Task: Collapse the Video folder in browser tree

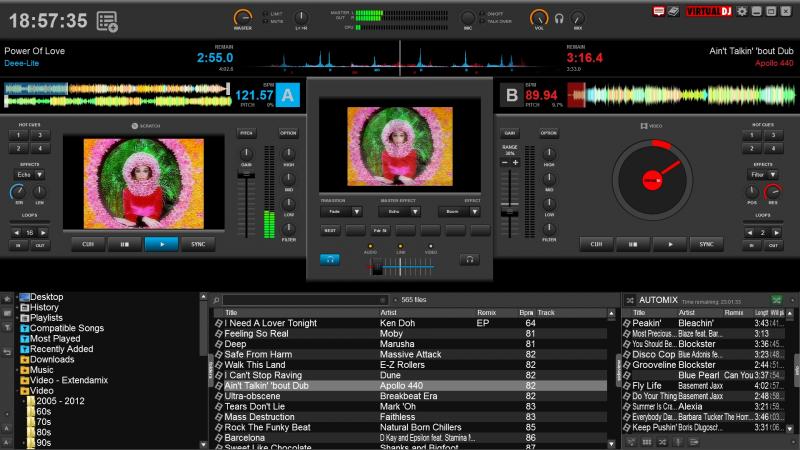Action: (17, 391)
